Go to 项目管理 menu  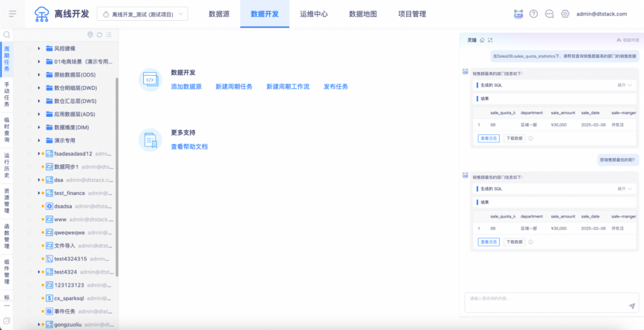[x=412, y=14]
